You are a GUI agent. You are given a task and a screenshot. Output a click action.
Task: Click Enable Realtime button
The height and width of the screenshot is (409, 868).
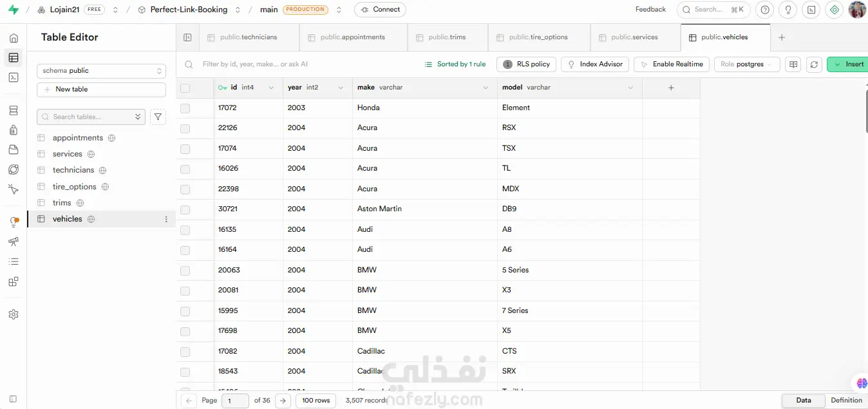[672, 64]
